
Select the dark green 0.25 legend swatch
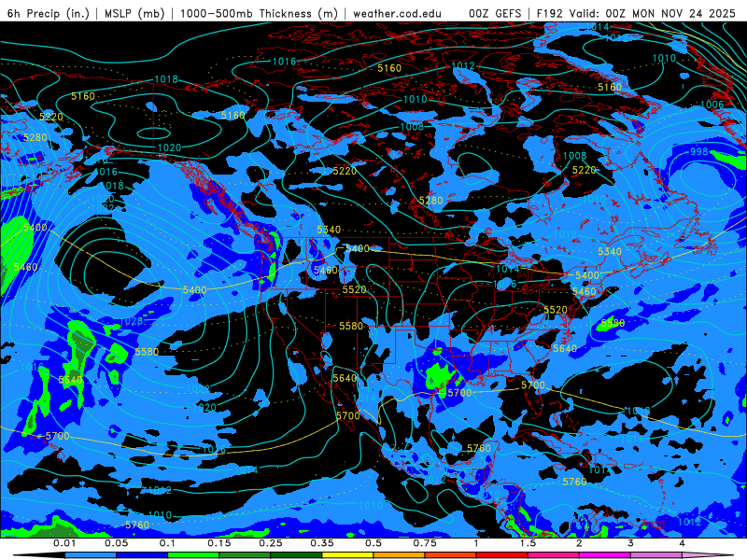click(x=296, y=555)
